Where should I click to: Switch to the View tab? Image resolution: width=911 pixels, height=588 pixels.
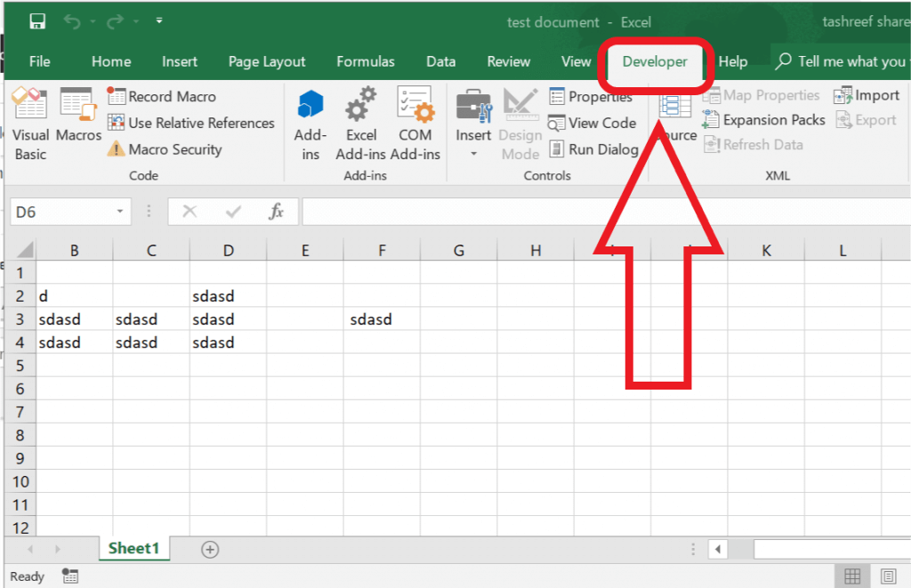pyautogui.click(x=576, y=61)
